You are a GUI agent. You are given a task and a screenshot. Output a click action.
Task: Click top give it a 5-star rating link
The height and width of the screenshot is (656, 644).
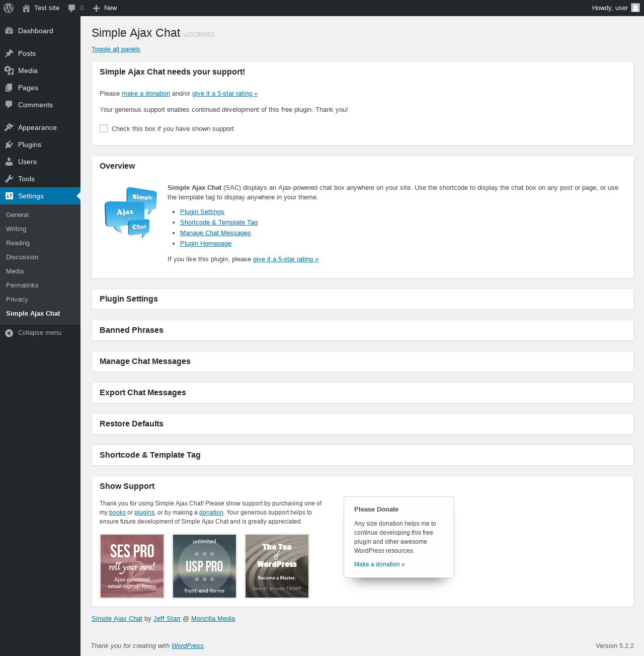pos(225,93)
